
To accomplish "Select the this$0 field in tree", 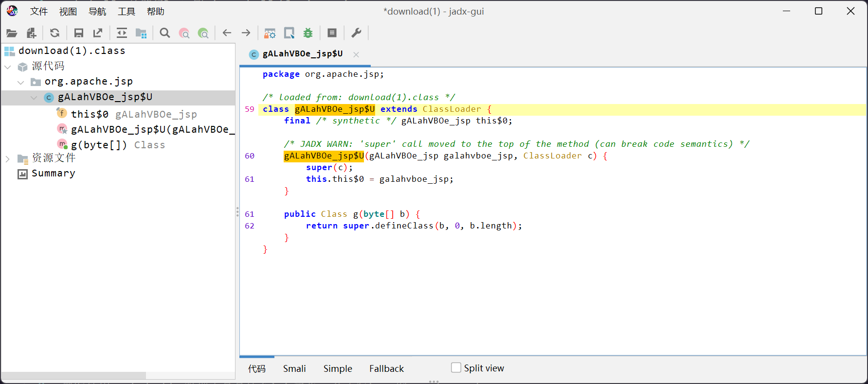I will [x=134, y=114].
